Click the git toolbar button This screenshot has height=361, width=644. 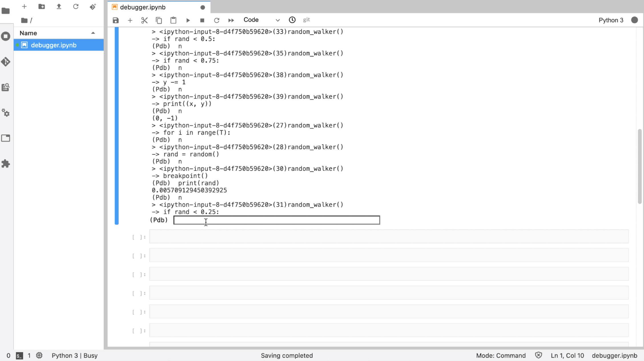tap(306, 20)
